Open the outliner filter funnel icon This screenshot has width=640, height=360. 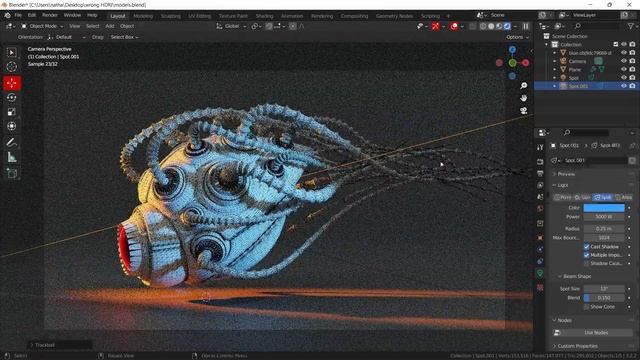631,26
